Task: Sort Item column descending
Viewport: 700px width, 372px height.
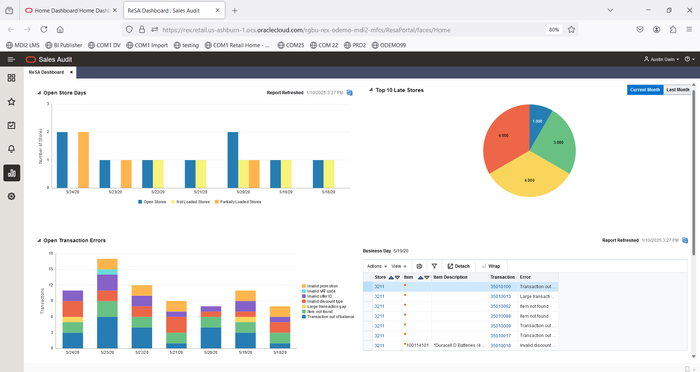Action: [x=426, y=277]
